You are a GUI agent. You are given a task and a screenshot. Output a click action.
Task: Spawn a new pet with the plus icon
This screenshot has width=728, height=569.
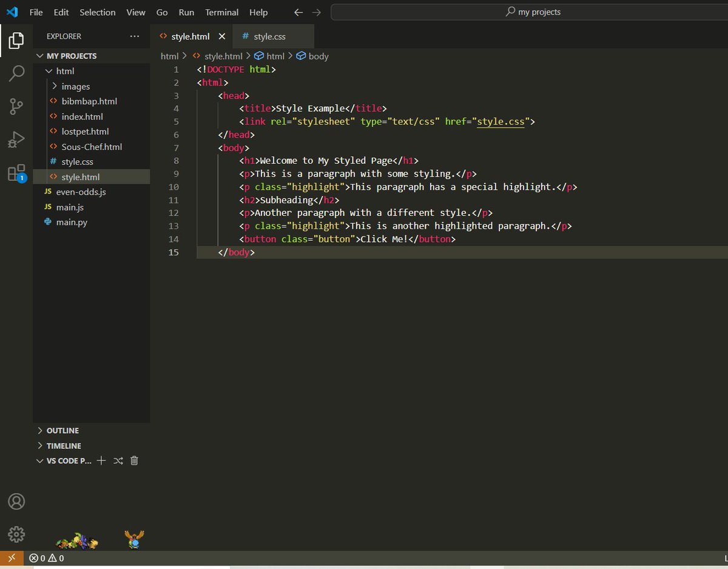(101, 460)
